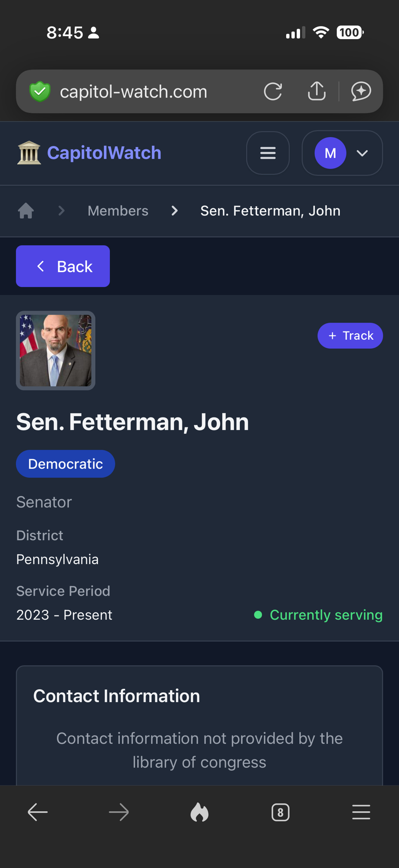Viewport: 399px width, 868px height.
Task: Tap the green shield privacy icon
Action: 40,92
